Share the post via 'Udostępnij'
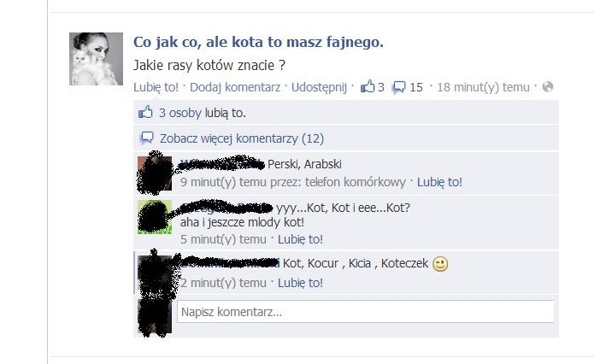This screenshot has height=364, width=594. [x=319, y=87]
